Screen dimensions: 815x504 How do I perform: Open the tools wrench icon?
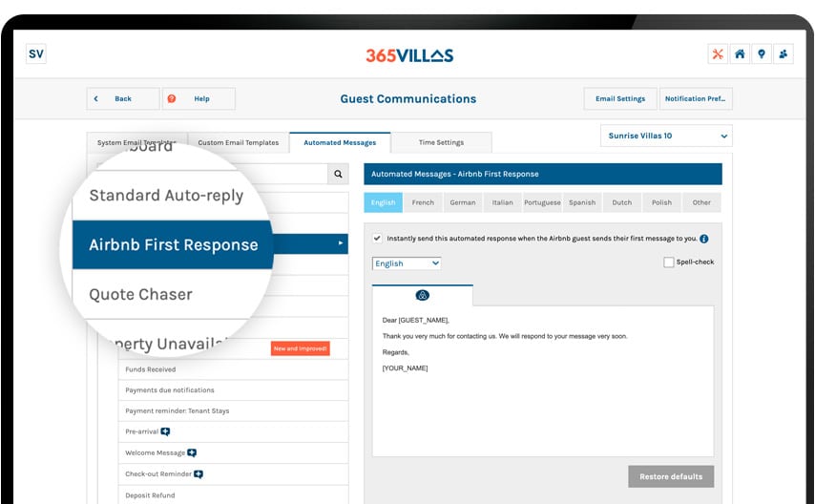(718, 54)
